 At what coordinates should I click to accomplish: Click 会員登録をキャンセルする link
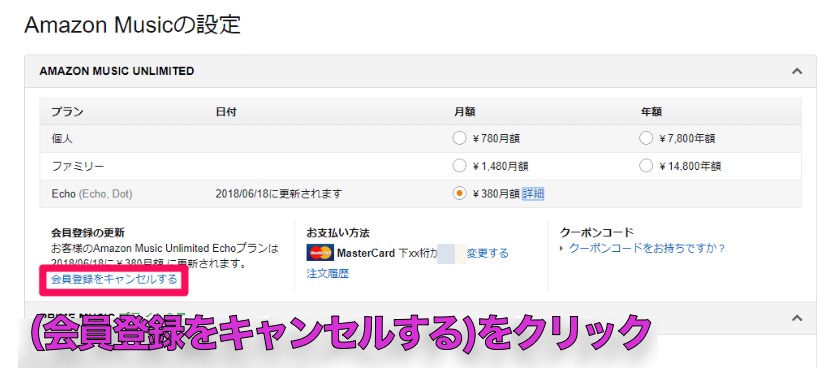point(114,279)
